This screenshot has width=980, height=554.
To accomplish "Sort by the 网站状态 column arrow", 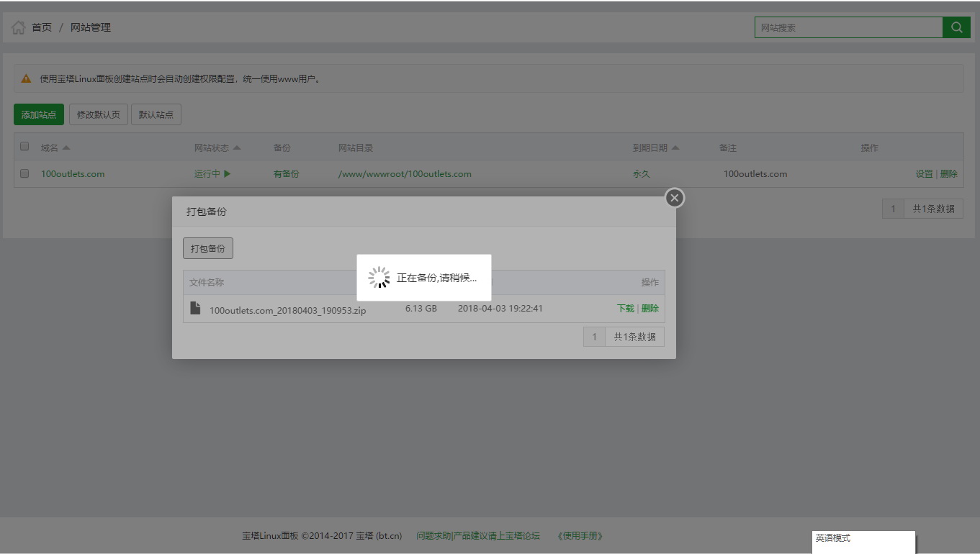I will click(x=237, y=147).
